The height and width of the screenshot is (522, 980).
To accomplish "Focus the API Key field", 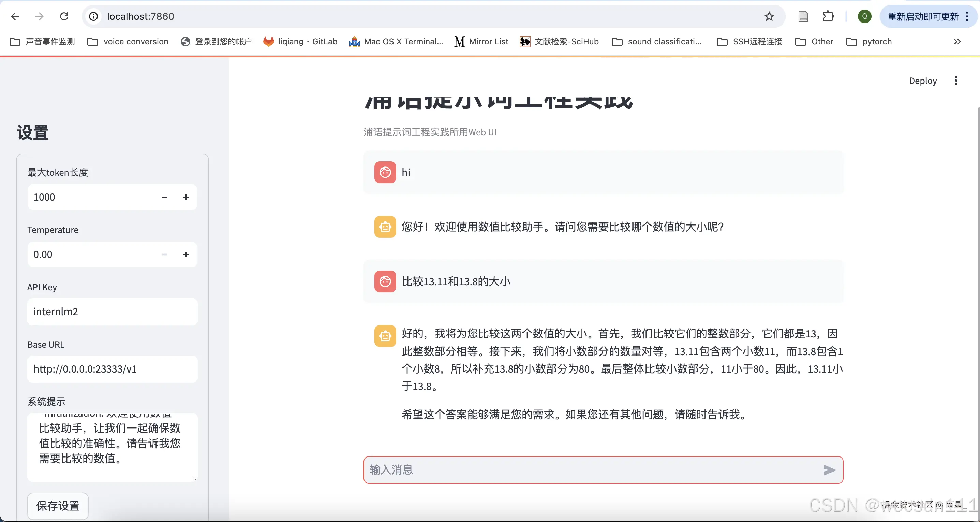I will (112, 312).
